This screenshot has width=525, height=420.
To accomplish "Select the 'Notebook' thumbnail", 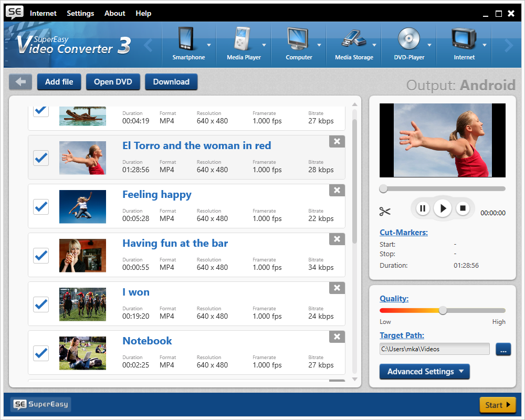I will point(83,353).
